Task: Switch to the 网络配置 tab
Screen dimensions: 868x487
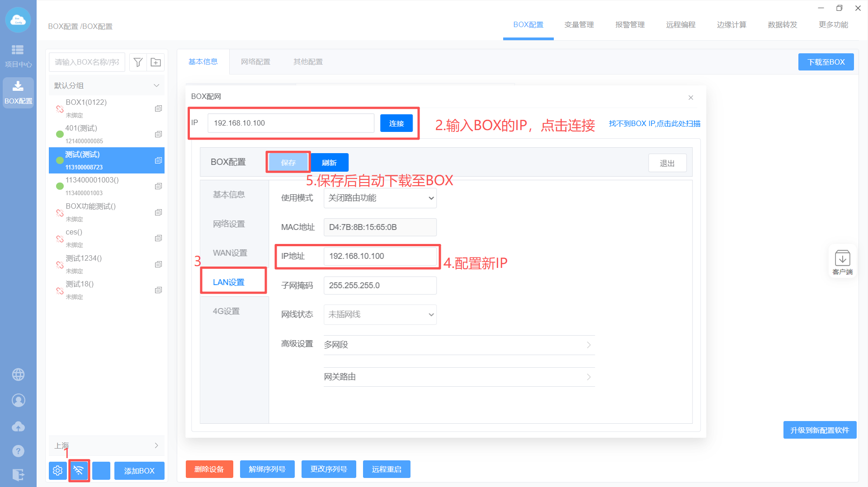Action: pyautogui.click(x=255, y=62)
